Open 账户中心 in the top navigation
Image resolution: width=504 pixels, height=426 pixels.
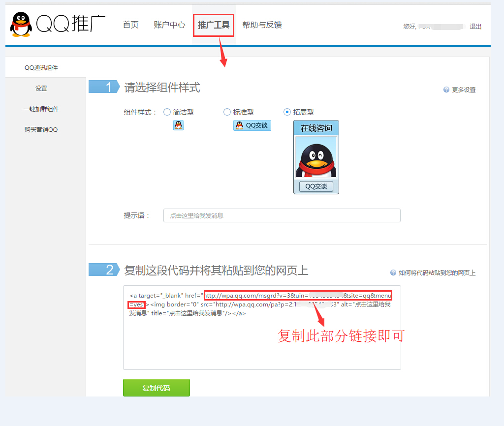(169, 25)
